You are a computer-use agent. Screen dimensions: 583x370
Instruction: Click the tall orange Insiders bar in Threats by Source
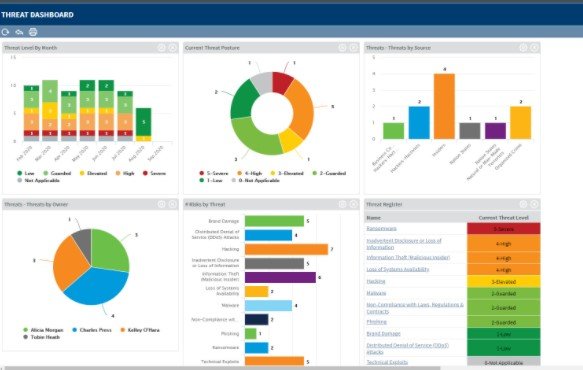pyautogui.click(x=444, y=106)
